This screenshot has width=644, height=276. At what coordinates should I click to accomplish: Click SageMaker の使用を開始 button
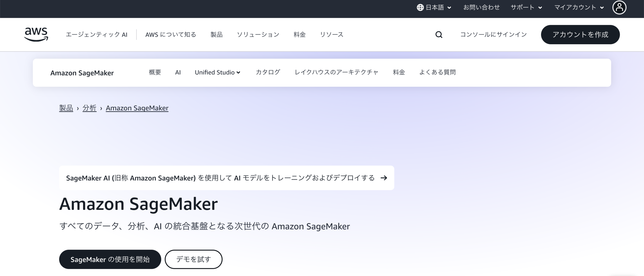pyautogui.click(x=110, y=259)
